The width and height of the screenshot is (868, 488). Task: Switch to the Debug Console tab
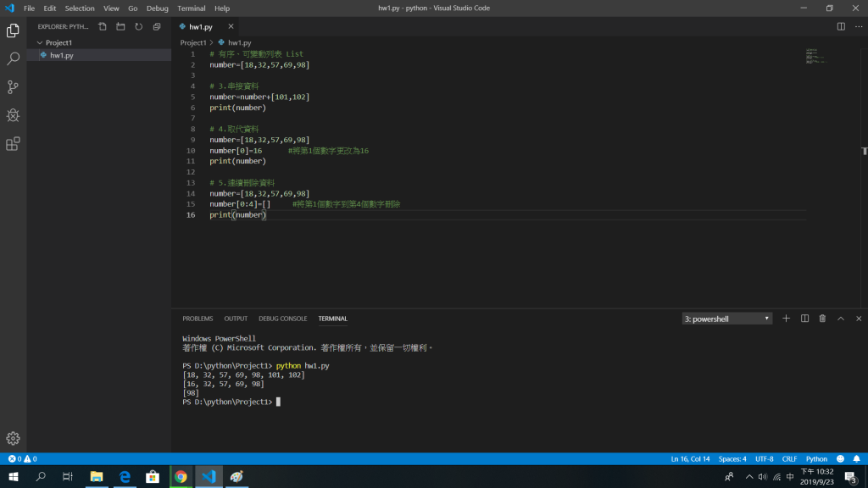pos(282,319)
